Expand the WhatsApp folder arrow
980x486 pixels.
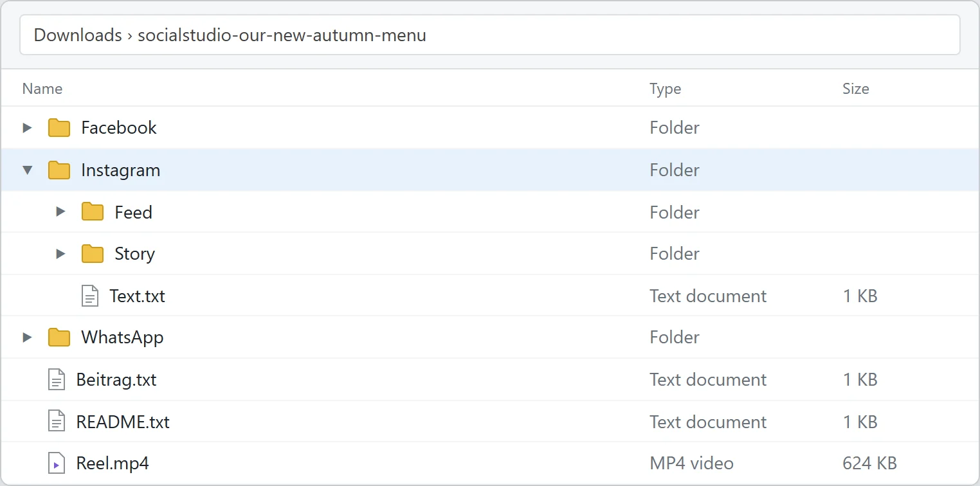27,337
